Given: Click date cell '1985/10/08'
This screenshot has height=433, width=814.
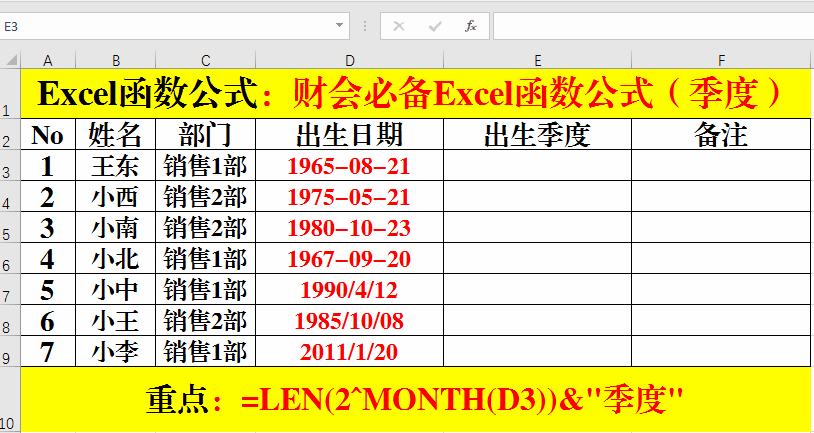Looking at the screenshot, I should pyautogui.click(x=350, y=320).
